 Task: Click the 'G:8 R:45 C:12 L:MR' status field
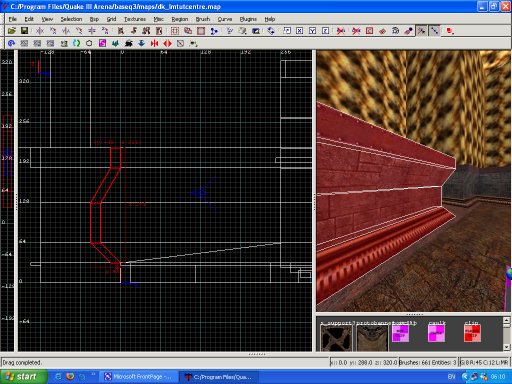coord(484,362)
